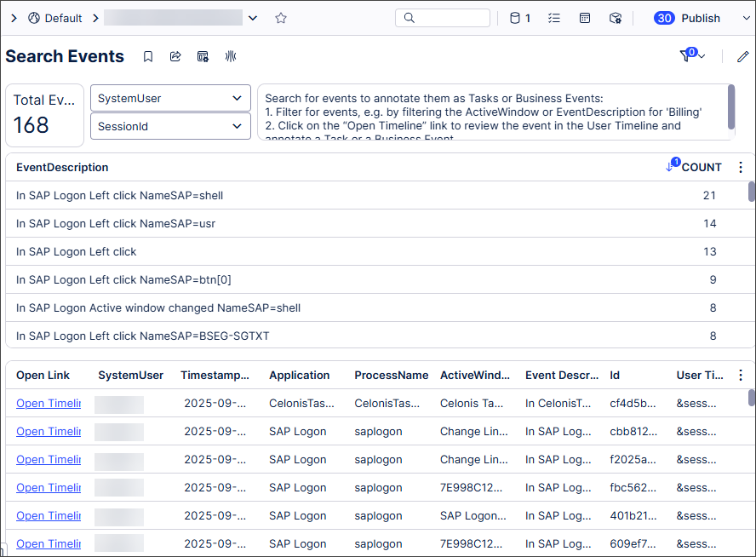Open the checklist icon in top toolbar
The image size is (756, 557).
pos(554,18)
